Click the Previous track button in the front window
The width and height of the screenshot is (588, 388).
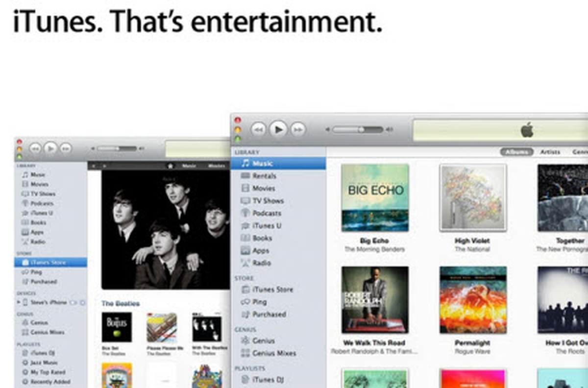pos(259,129)
